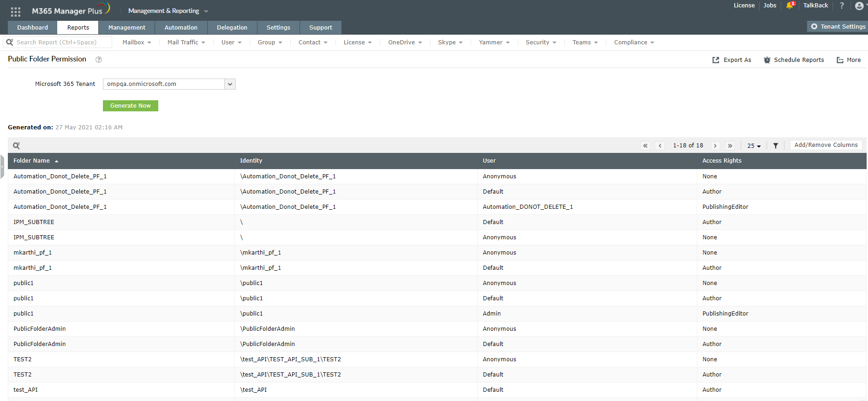Open the app launcher grid icon
This screenshot has height=401, width=868.
(16, 12)
